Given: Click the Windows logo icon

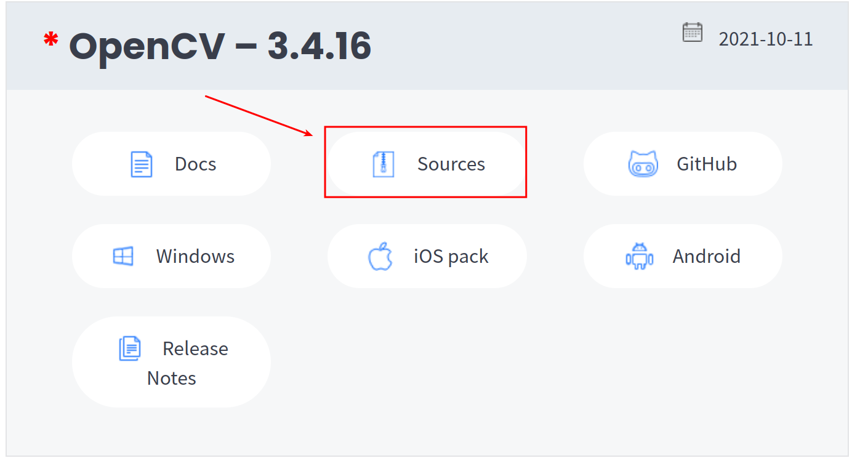Looking at the screenshot, I should coord(123,256).
